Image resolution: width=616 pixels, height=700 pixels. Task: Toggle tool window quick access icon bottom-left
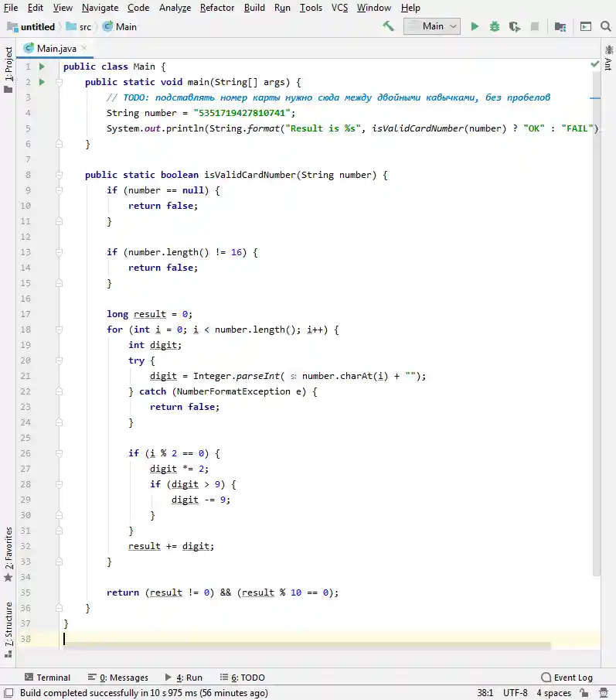tap(9, 692)
